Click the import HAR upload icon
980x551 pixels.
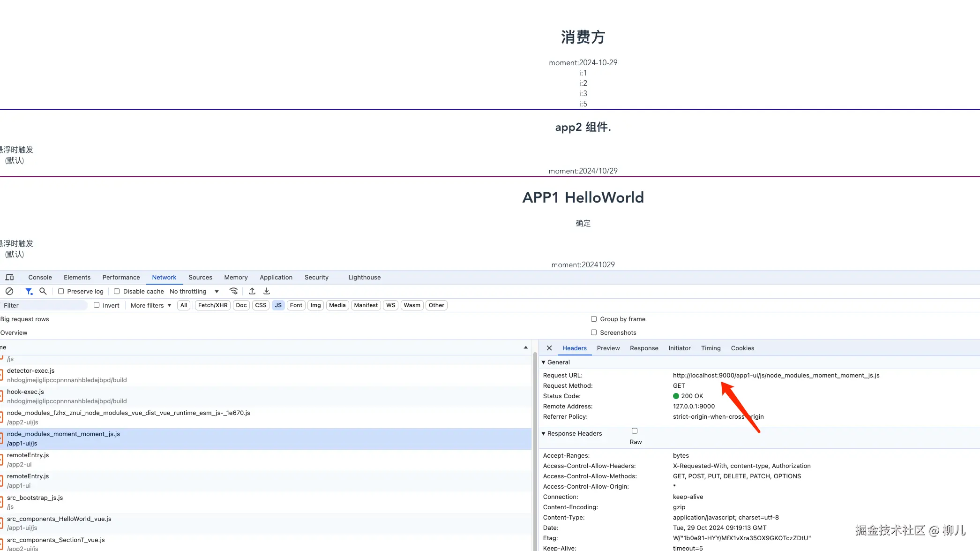pyautogui.click(x=252, y=291)
